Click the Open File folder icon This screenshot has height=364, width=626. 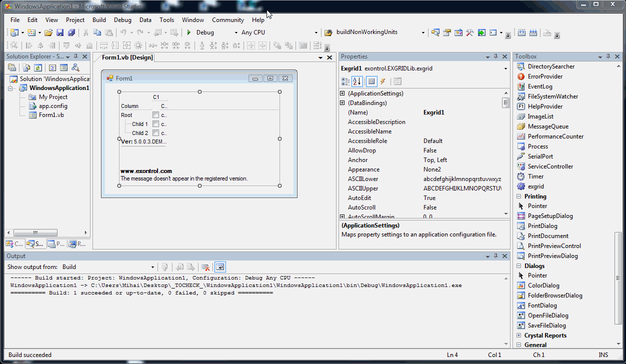coord(48,32)
